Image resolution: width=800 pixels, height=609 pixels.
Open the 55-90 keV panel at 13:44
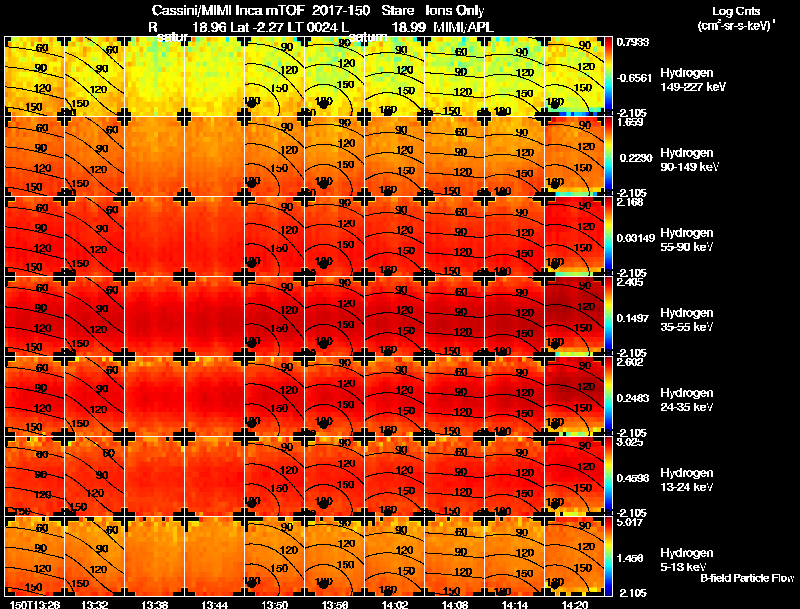click(214, 236)
